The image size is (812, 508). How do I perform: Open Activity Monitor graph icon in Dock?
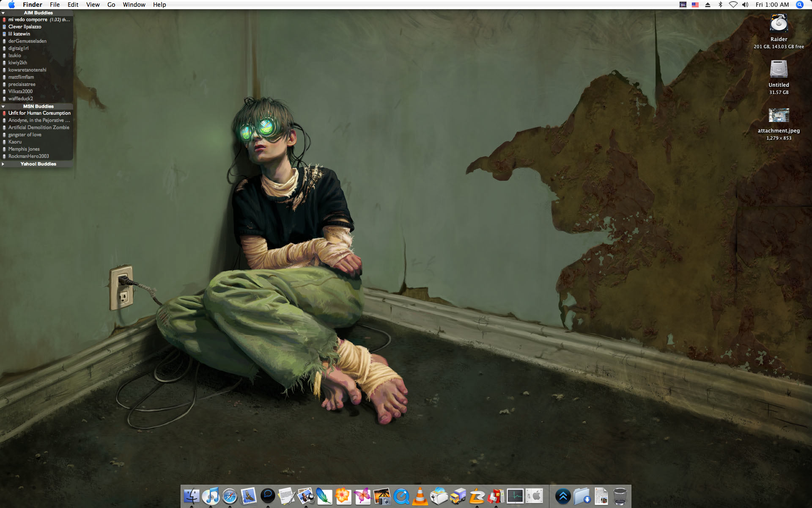515,496
